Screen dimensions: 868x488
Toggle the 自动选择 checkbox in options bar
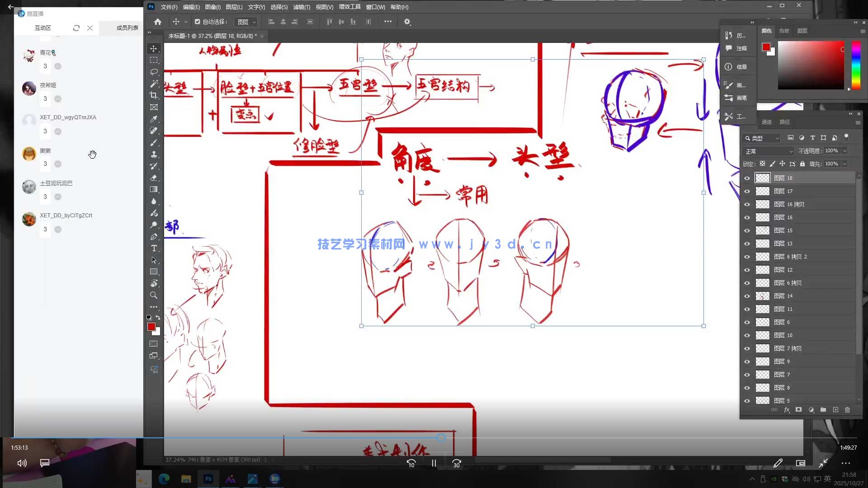pos(197,21)
